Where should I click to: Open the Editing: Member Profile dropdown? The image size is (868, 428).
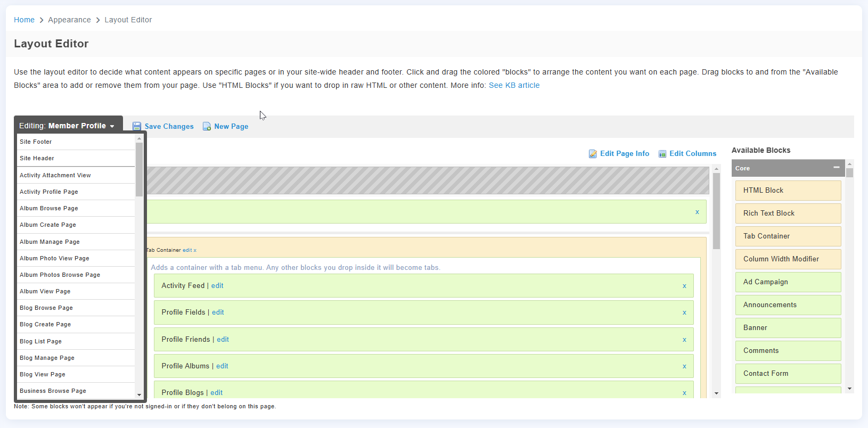coord(68,126)
